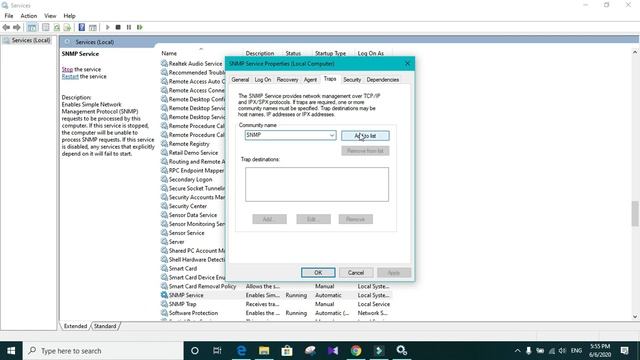Viewport: 640px width, 360px height.
Task: Close the SNMP Service Properties dialog
Action: point(407,63)
